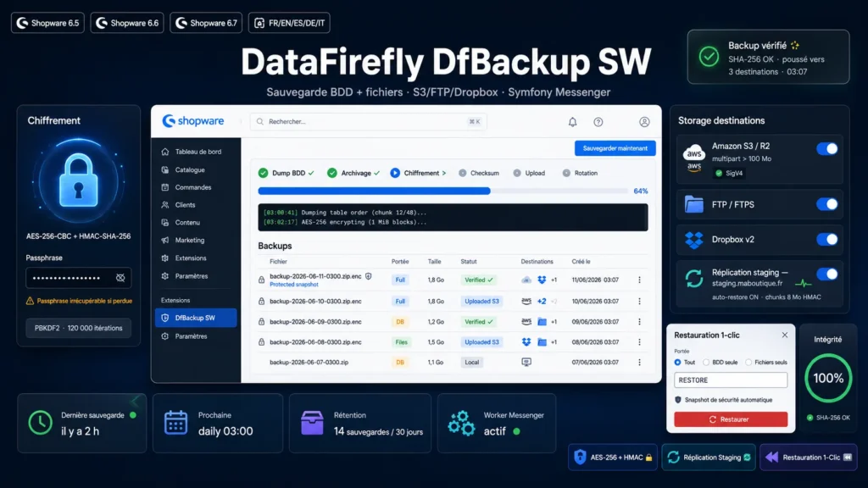Select the Fichiers seuls radio option
Screen dimensions: 868x488
[x=748, y=363]
